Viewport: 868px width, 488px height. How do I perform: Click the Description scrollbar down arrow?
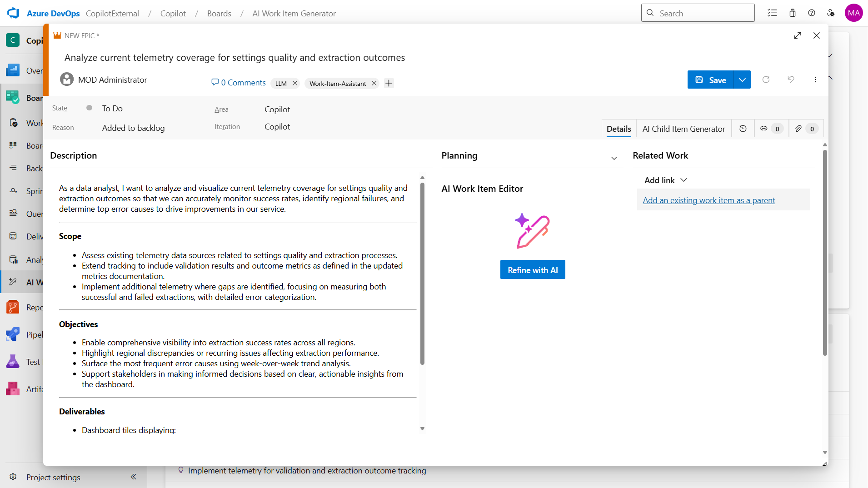(x=422, y=429)
